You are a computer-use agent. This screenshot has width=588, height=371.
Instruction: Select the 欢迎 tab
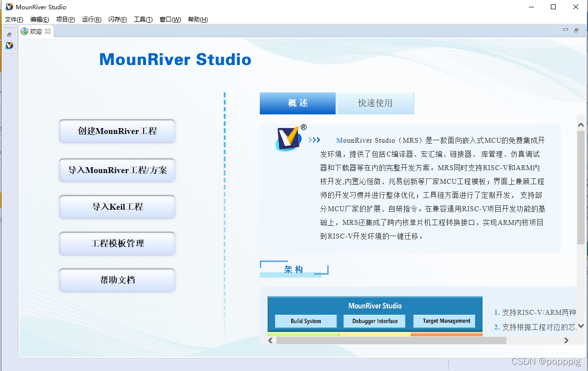36,31
